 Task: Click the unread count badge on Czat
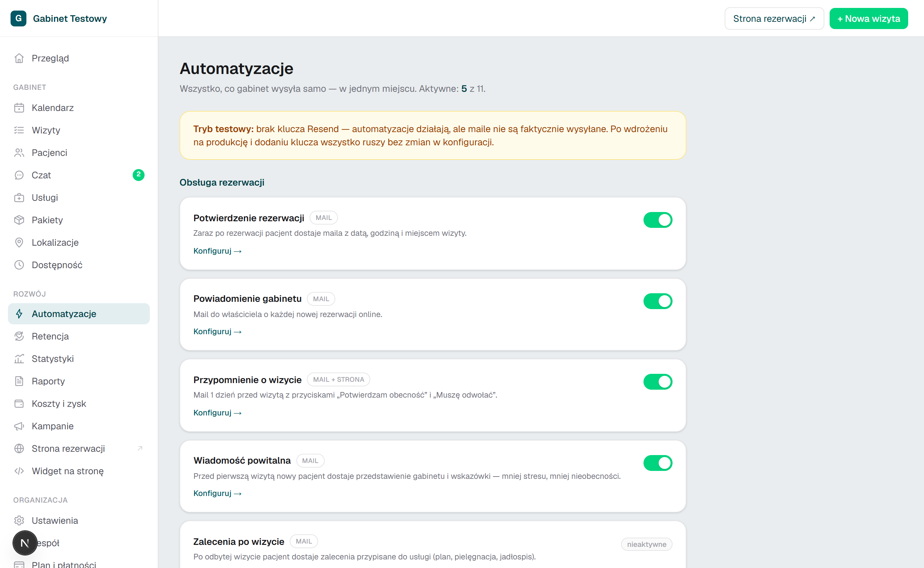(139, 175)
